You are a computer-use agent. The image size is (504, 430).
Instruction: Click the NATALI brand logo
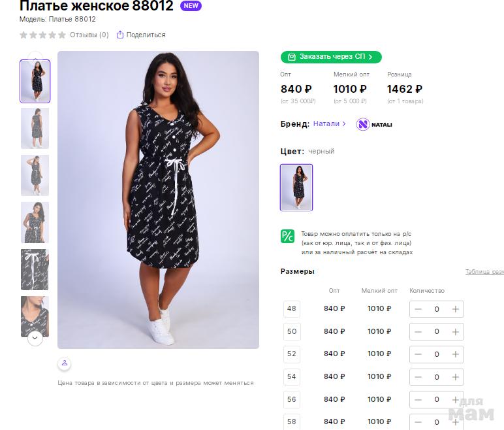[x=375, y=124]
